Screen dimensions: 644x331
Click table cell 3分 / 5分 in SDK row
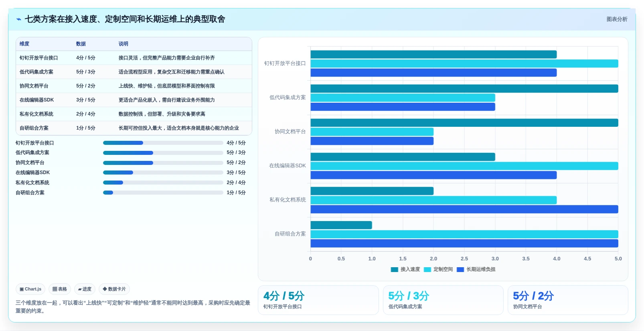86,100
